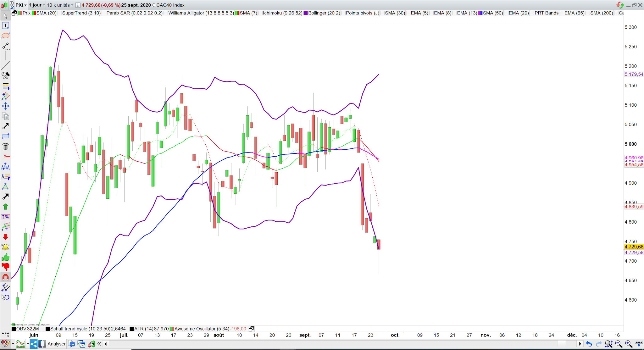Select the copy objects tool
The image size is (644, 350).
click(x=5, y=116)
